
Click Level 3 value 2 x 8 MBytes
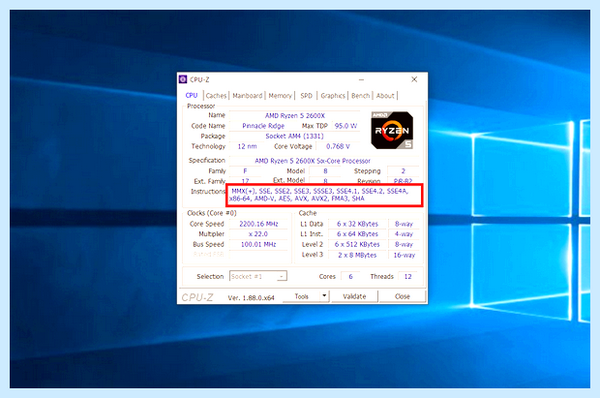click(x=357, y=255)
